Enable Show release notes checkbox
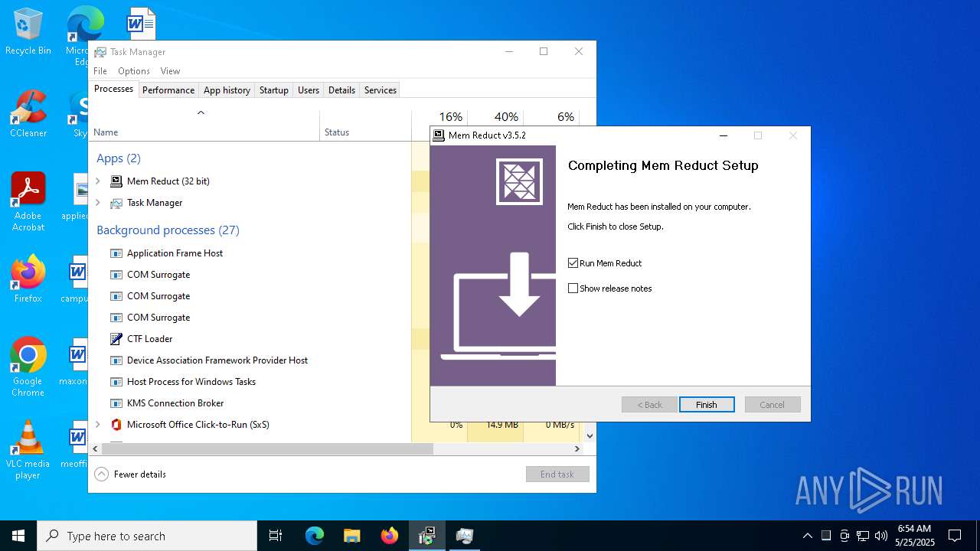 tap(573, 289)
